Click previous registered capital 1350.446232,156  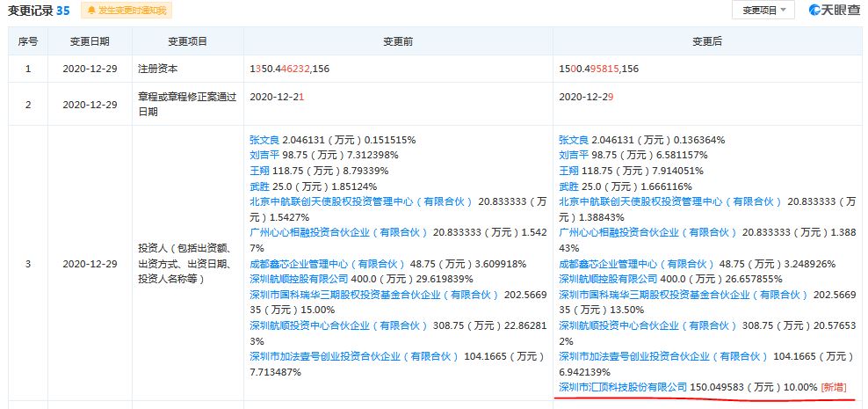coord(290,69)
